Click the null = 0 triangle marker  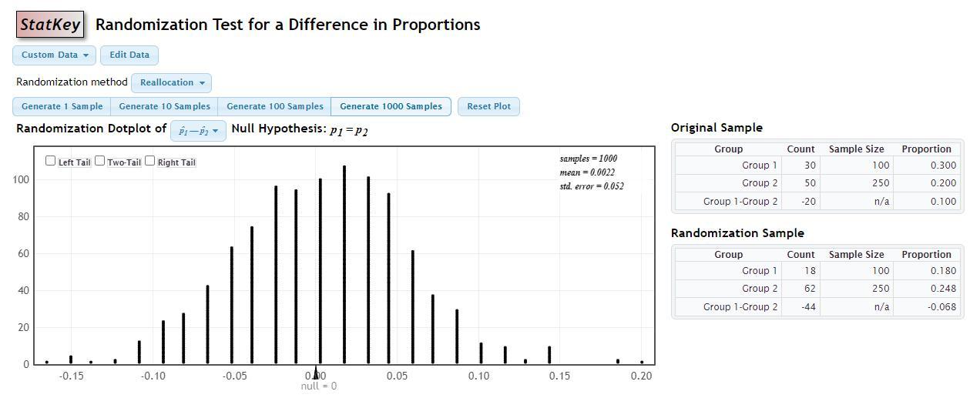316,373
